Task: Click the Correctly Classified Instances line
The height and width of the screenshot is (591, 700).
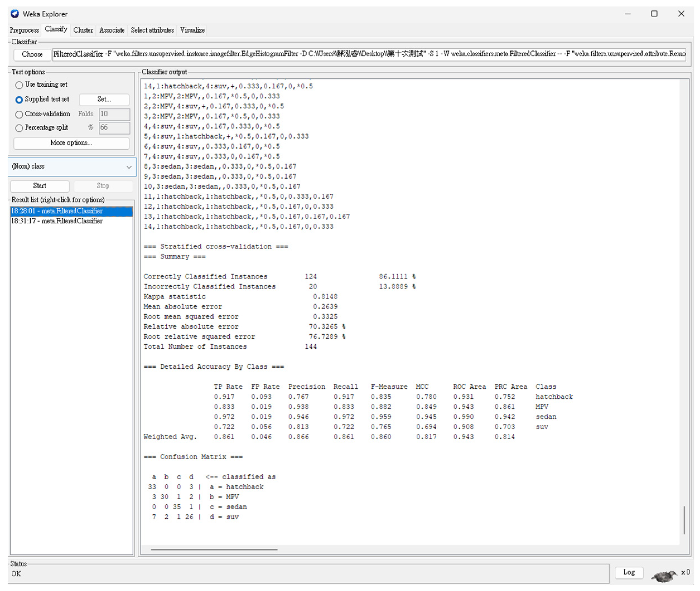Action: [x=280, y=277]
